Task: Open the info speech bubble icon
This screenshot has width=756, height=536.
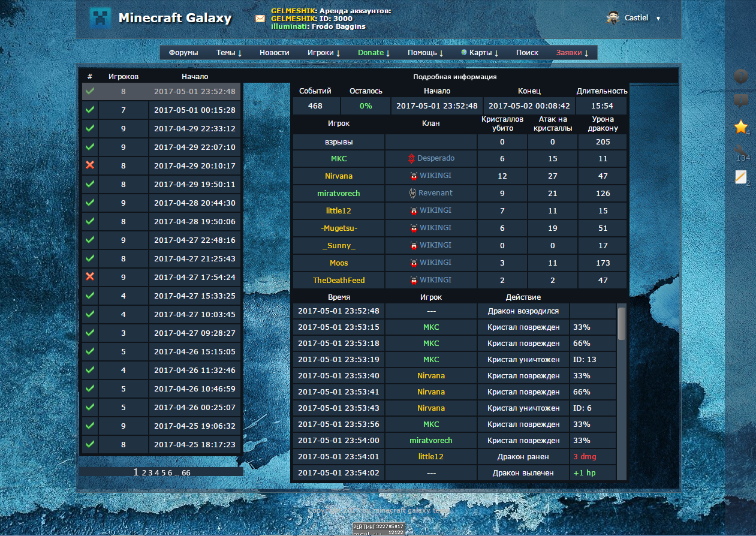Action: coord(741,101)
